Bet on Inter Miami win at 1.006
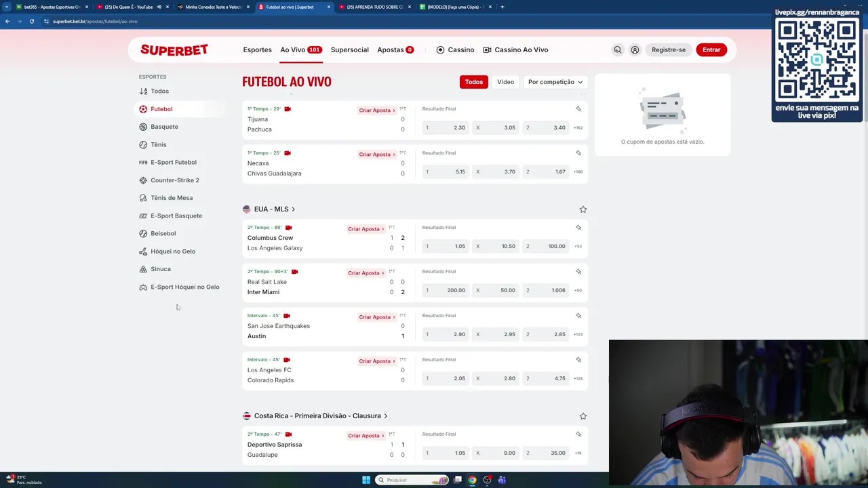Image resolution: width=868 pixels, height=488 pixels. tap(546, 290)
